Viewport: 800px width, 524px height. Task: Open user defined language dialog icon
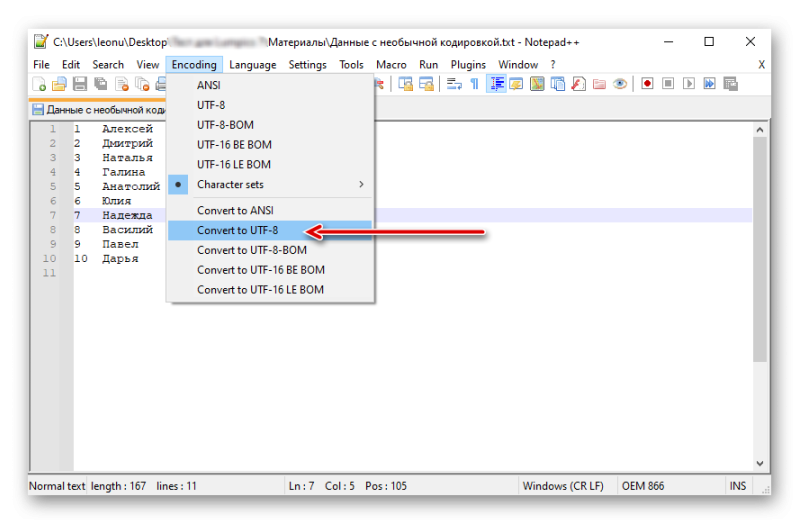coord(516,84)
